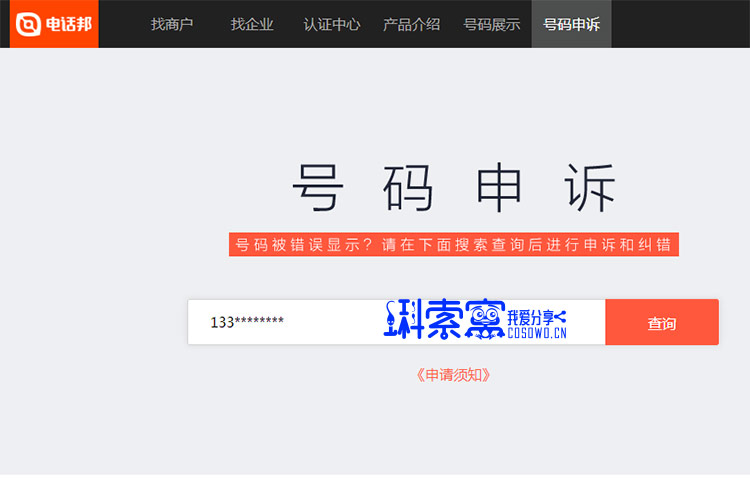This screenshot has width=750, height=496.
Task: Go to 认证中心 page
Action: [x=331, y=24]
